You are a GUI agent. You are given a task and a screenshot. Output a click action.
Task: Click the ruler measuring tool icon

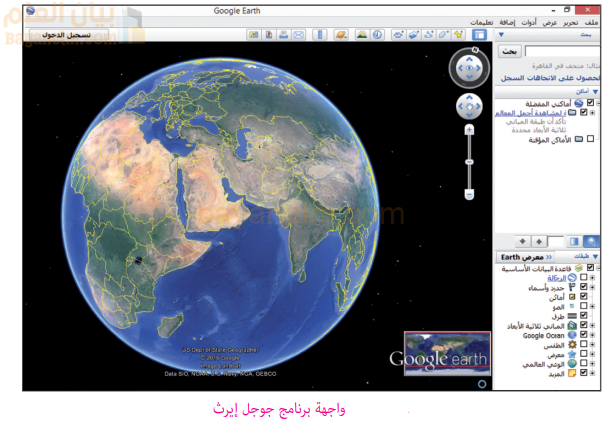320,35
